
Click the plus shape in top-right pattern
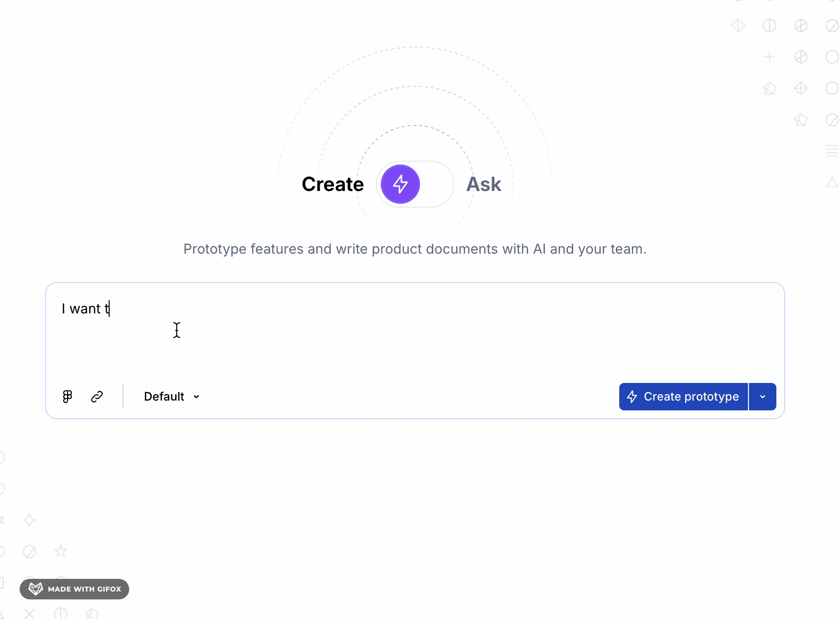coord(770,57)
